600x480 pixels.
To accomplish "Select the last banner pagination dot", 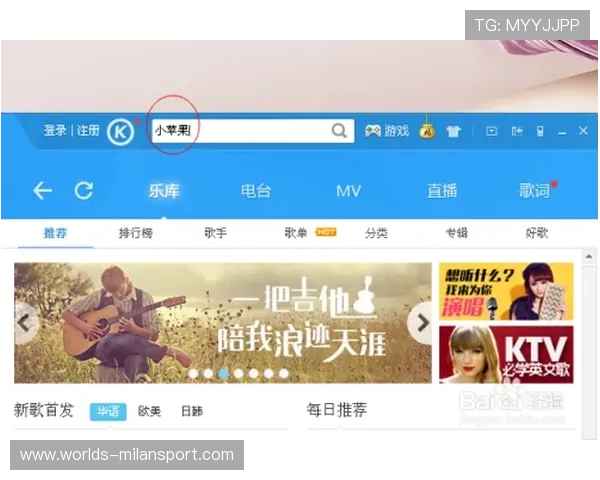I will coord(284,373).
